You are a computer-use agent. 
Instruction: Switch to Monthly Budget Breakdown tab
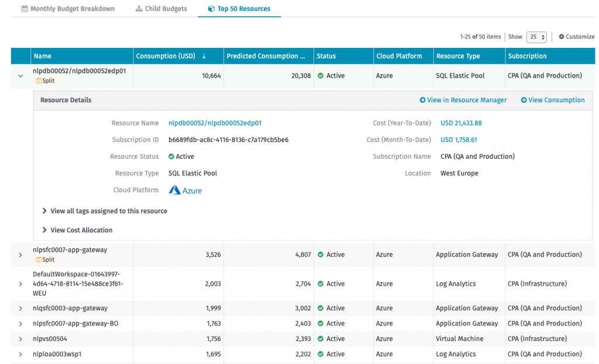click(x=68, y=9)
